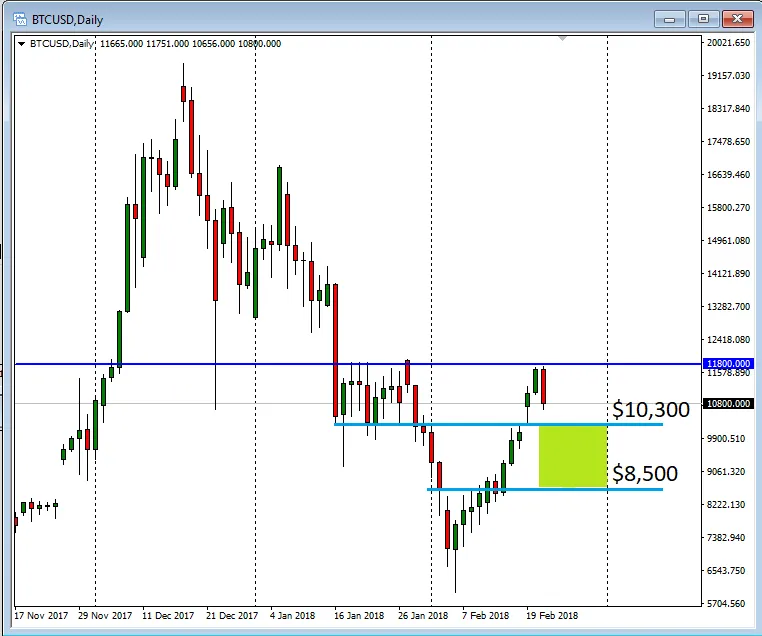Maximize the BTCUSD chart window
762x636 pixels.
coord(703,19)
